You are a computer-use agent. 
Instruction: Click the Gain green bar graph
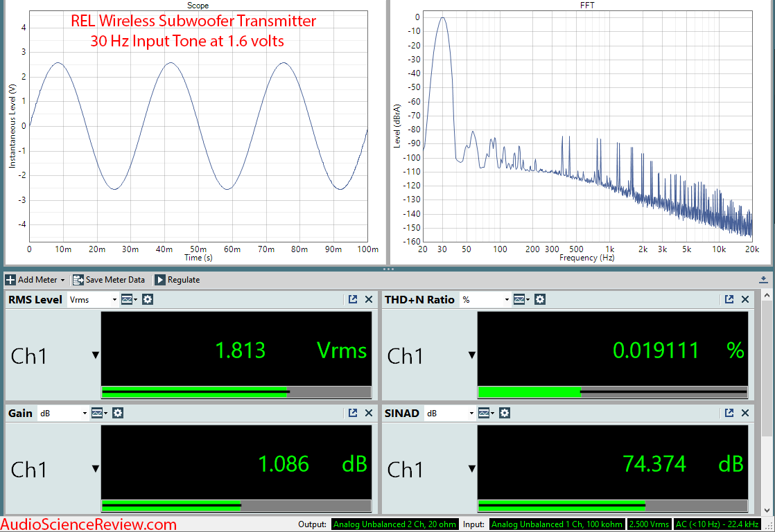click(x=236, y=506)
